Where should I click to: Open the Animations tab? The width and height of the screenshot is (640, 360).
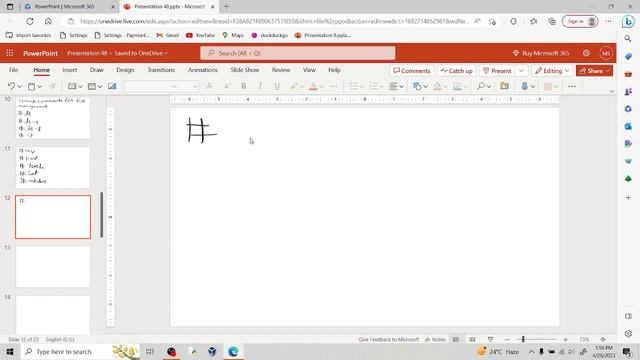click(x=203, y=70)
